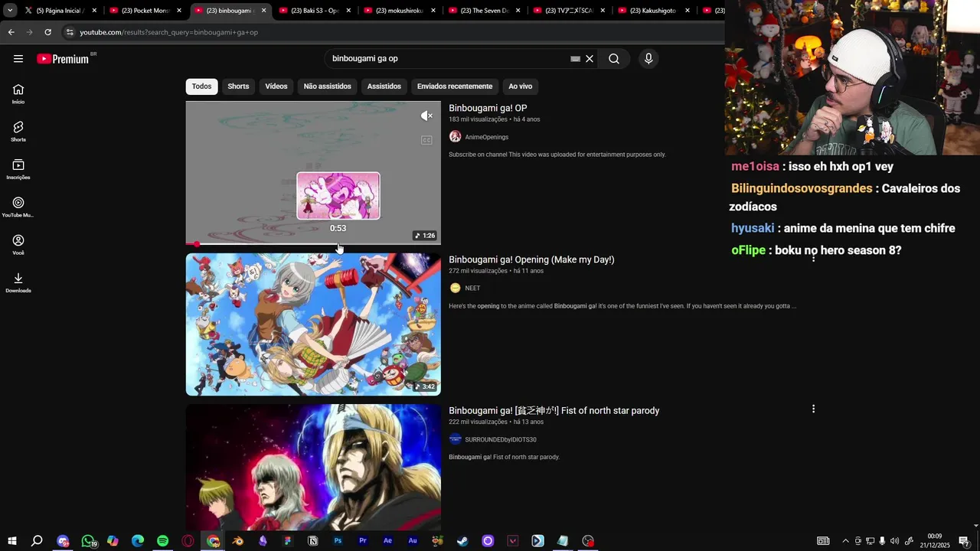Go to the YouTube Premium home logo
980x551 pixels.
pyautogui.click(x=63, y=59)
